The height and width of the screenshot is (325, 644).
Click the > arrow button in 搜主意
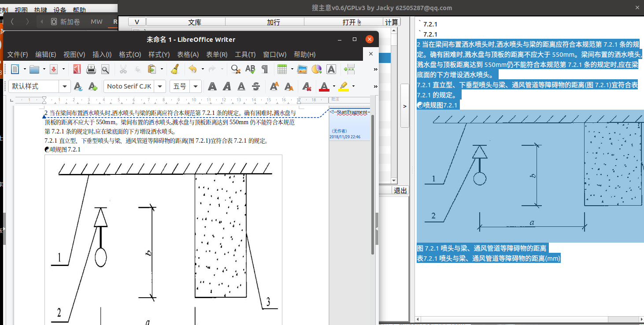pos(405,106)
